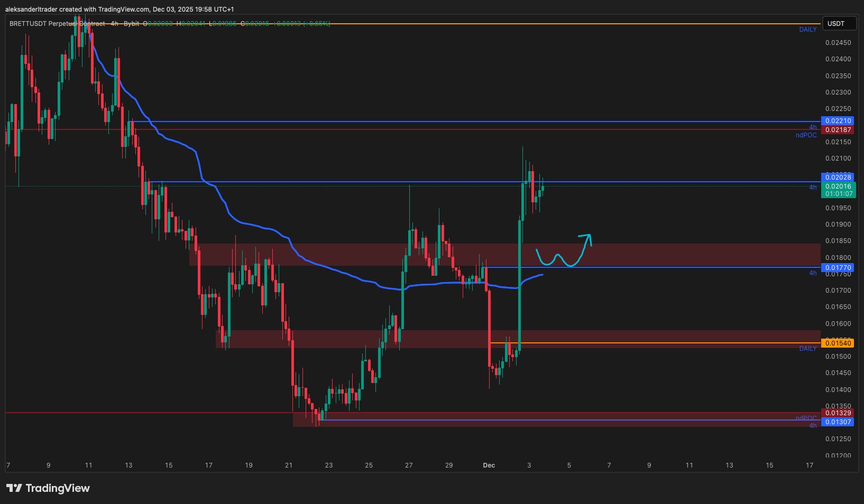Select the 0.01329 red price label

(838, 413)
